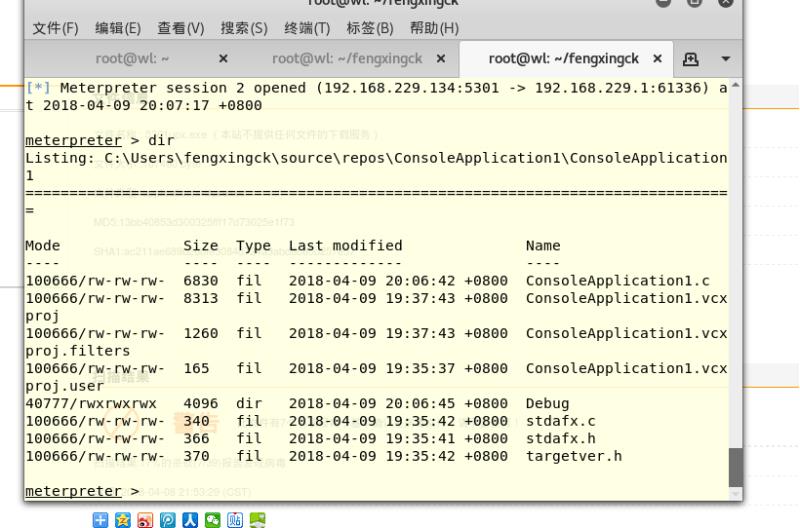Click the blue plus share icon
Viewport: 800px width, 528px height.
coord(101,520)
